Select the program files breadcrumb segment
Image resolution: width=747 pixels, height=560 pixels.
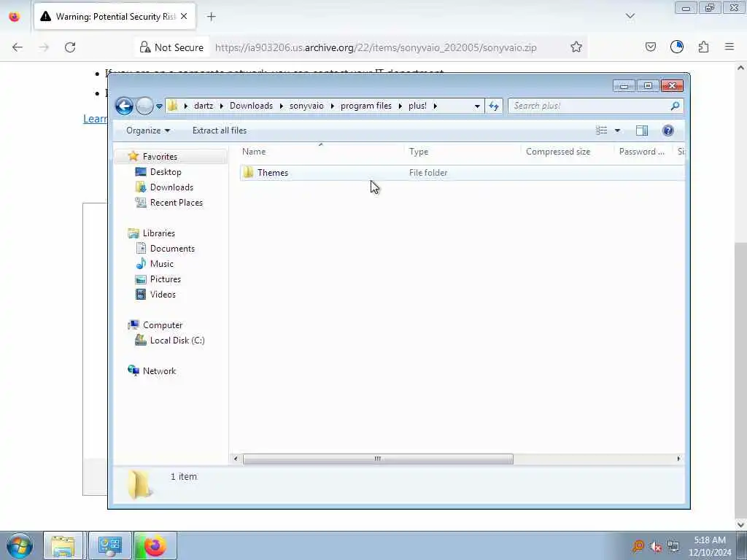[366, 106]
